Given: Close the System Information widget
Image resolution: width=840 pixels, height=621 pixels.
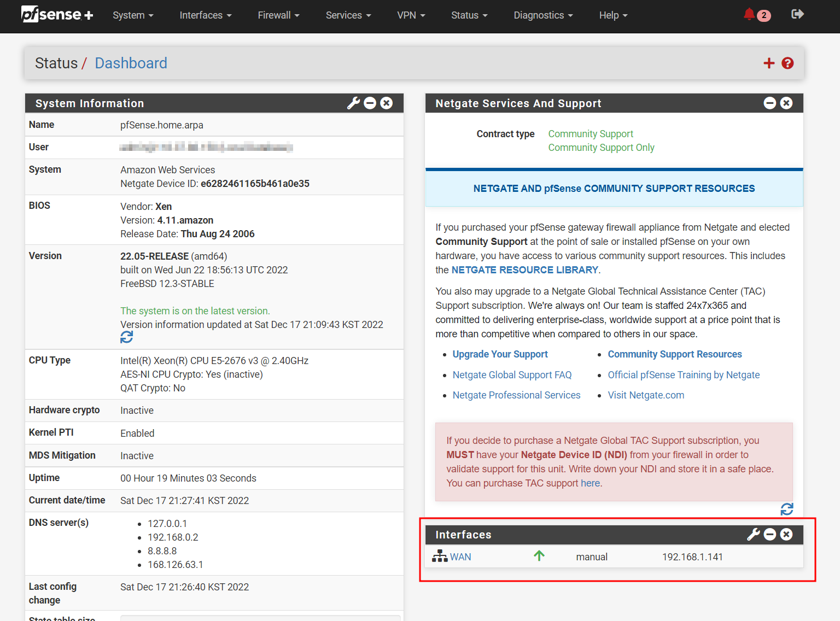Looking at the screenshot, I should pyautogui.click(x=387, y=103).
